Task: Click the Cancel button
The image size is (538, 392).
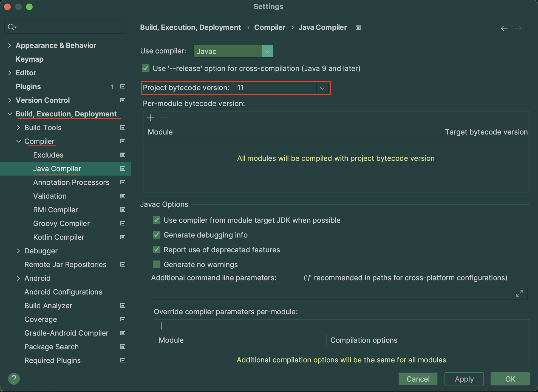Action: coord(418,379)
